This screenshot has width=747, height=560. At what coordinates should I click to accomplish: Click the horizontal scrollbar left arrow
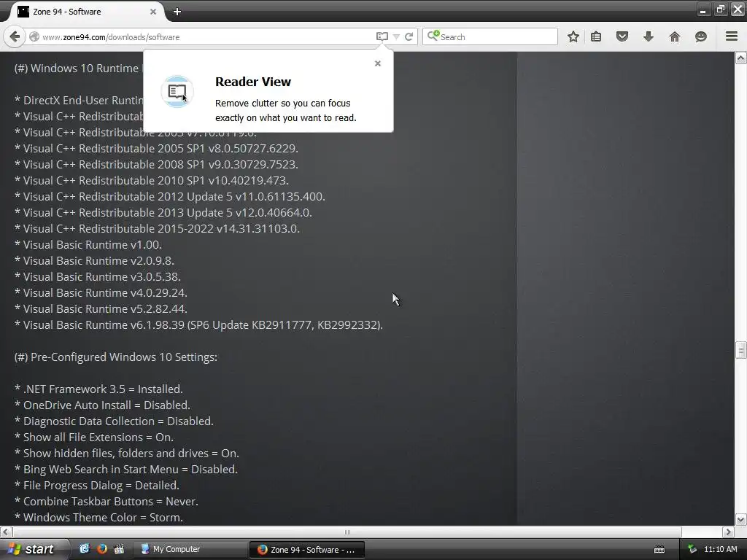coord(6,532)
